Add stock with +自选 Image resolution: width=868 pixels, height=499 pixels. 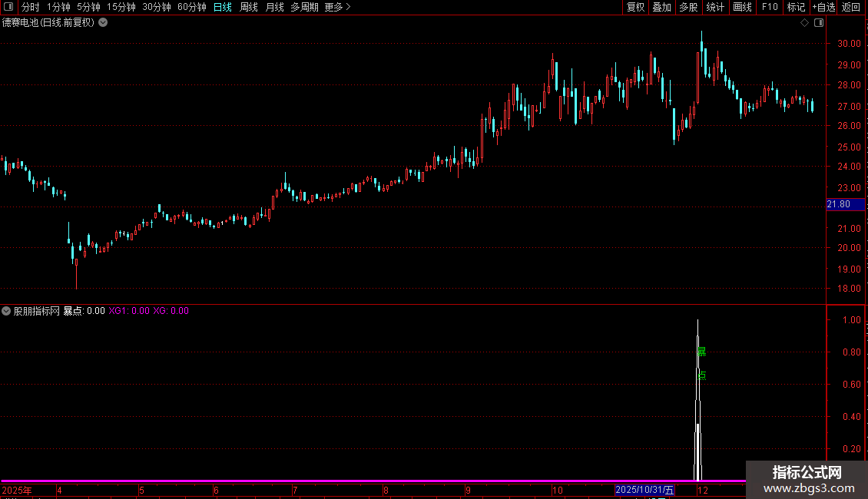tap(823, 7)
